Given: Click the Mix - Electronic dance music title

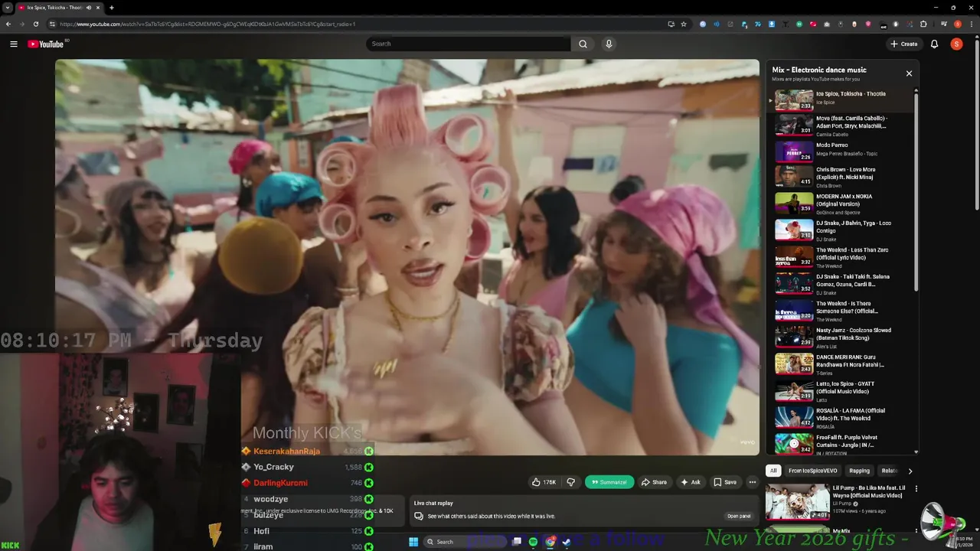Looking at the screenshot, I should click(x=819, y=70).
